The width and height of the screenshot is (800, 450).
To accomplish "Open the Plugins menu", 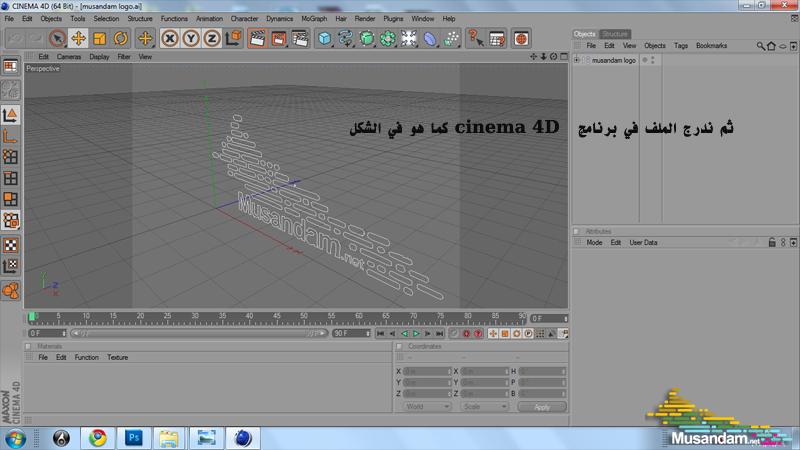I will tap(393, 18).
